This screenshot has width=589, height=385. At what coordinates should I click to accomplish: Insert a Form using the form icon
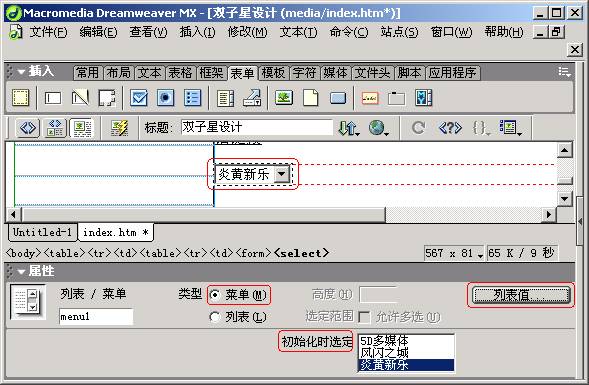pyautogui.click(x=20, y=98)
